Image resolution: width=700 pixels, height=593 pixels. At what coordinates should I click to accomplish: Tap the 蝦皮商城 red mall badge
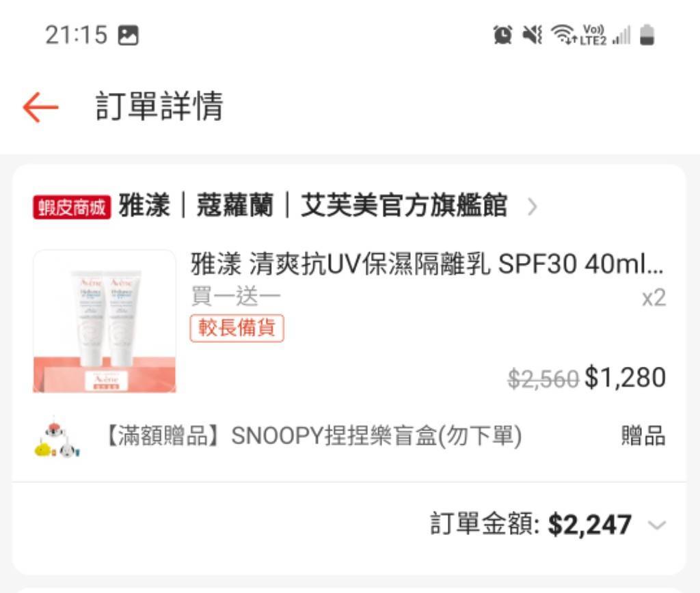(71, 208)
